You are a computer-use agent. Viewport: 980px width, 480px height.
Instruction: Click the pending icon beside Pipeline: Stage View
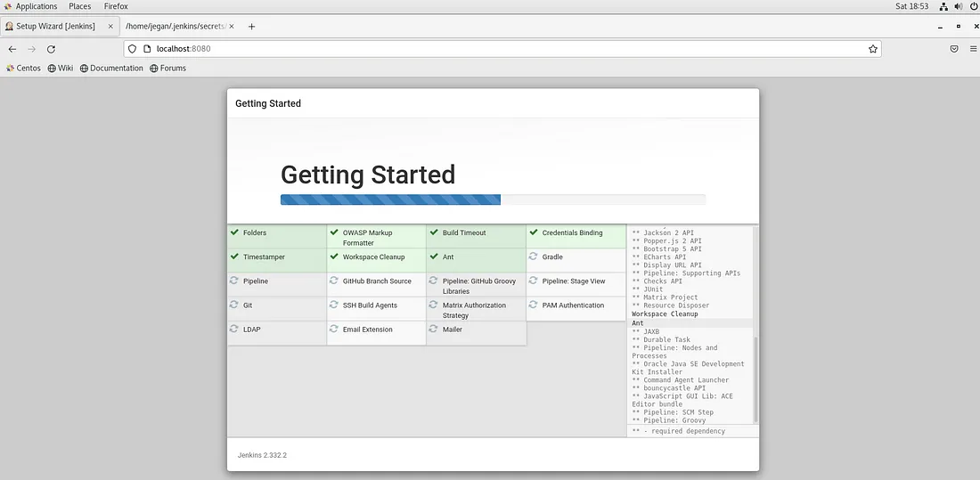[x=533, y=281]
